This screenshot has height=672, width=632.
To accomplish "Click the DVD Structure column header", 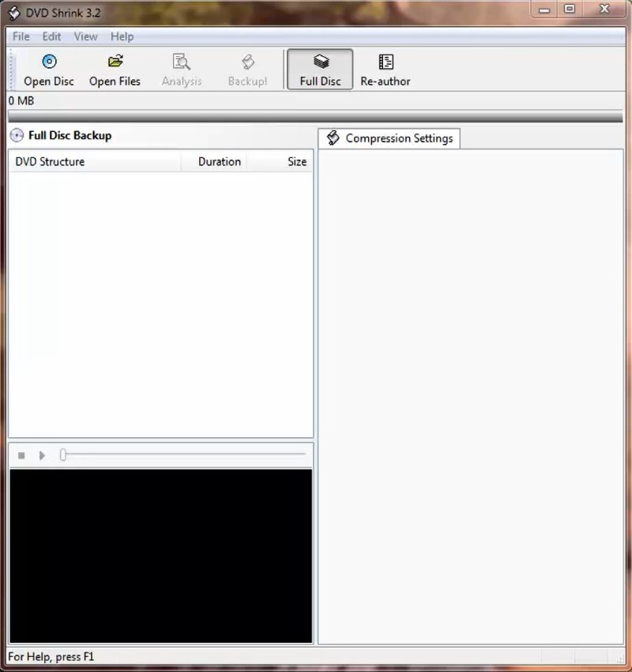I will click(95, 161).
